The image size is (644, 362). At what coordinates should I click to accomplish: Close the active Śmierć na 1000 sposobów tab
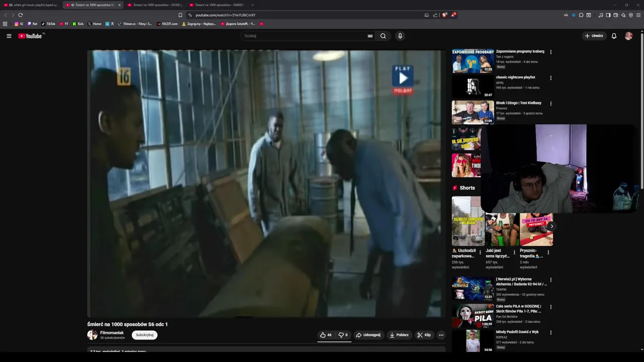tap(119, 5)
